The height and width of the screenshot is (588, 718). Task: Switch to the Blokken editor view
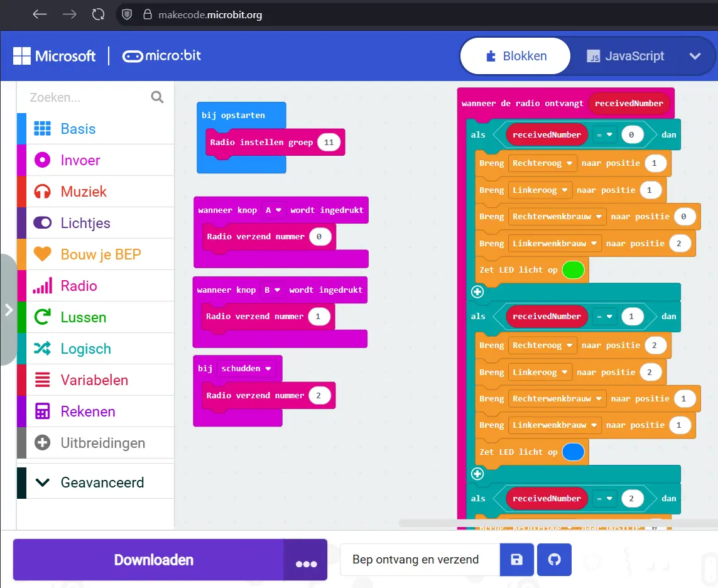coord(516,56)
